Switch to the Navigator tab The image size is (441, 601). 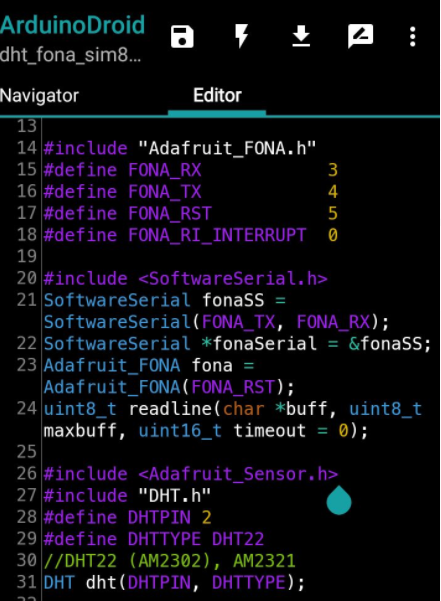pyautogui.click(x=39, y=95)
